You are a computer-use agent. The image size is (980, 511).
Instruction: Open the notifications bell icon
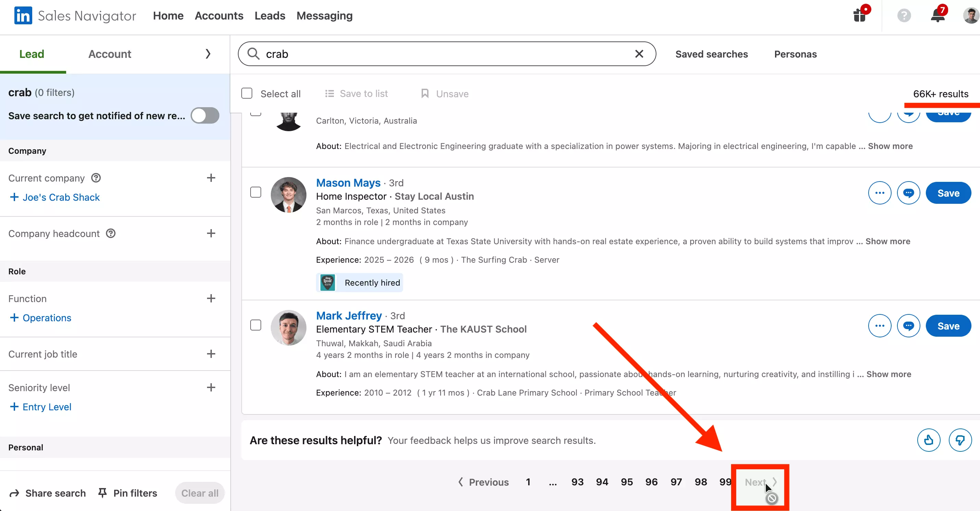pos(938,15)
